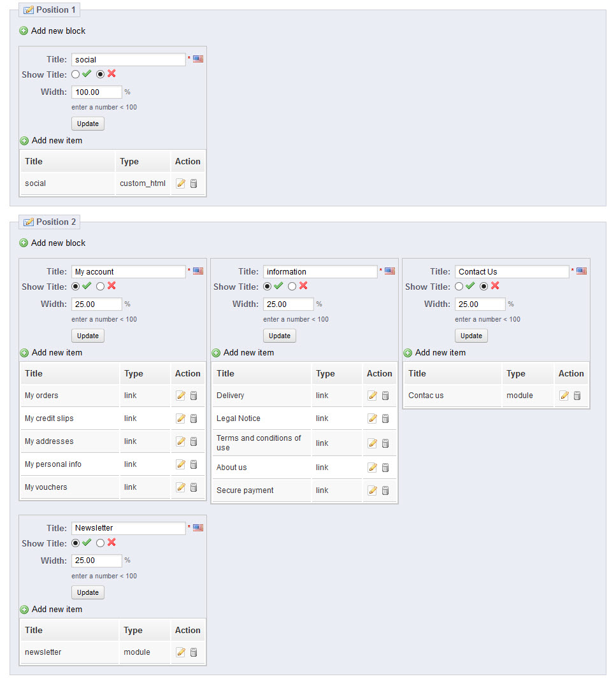
Task: Delete the 'newsletter' module item
Action: (194, 652)
